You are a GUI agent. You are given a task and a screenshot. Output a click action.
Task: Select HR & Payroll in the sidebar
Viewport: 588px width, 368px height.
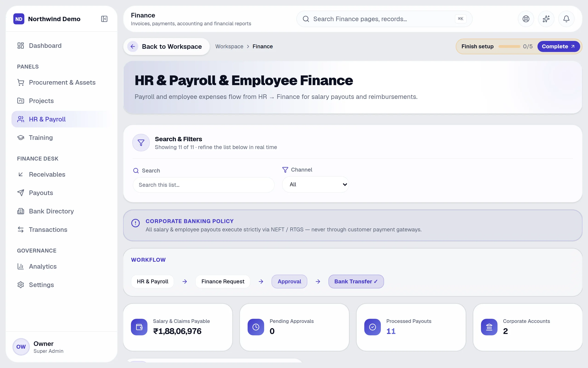(x=61, y=119)
